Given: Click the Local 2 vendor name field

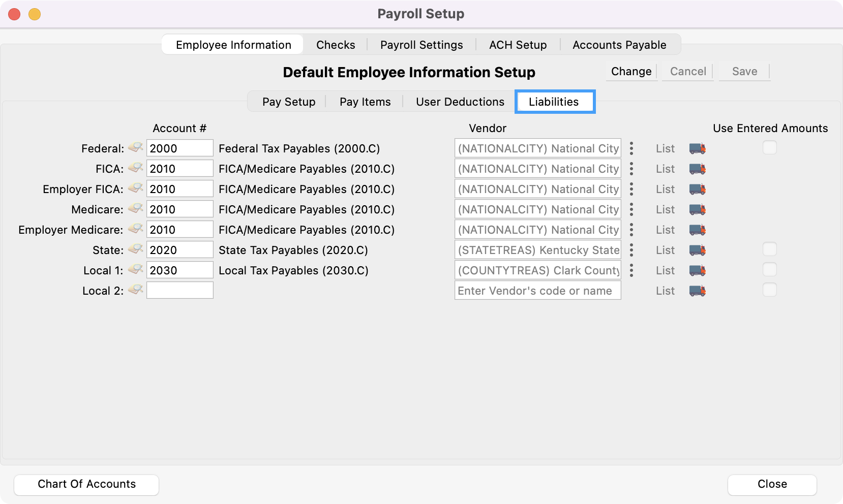Looking at the screenshot, I should pos(537,291).
